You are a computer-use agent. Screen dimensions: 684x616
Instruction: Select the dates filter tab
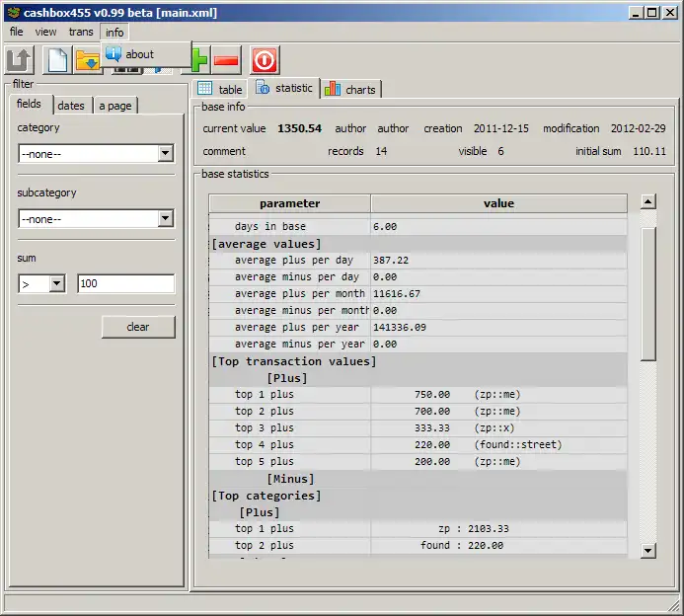point(71,106)
